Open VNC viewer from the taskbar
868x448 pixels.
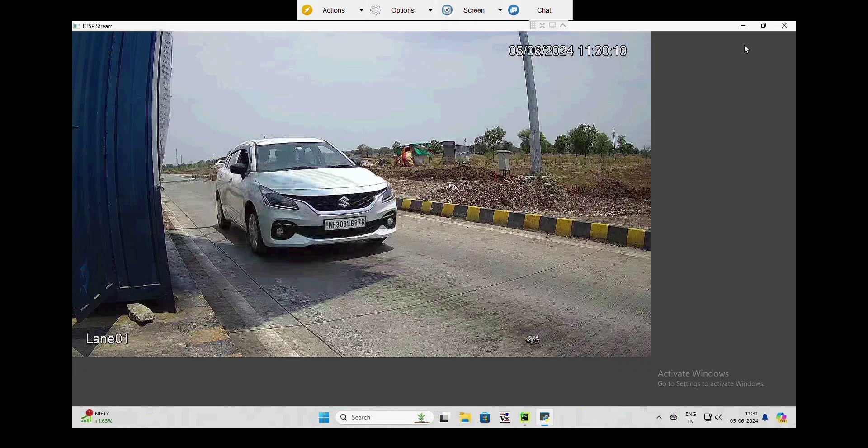click(x=505, y=418)
